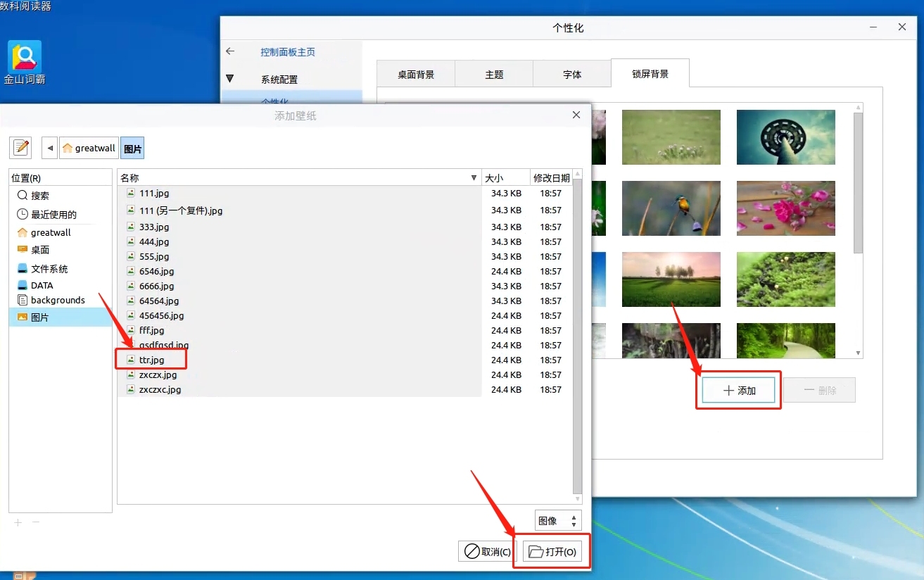This screenshot has width=924, height=580.
Task: Select the bird on branch wallpaper thumbnail
Action: coord(671,208)
